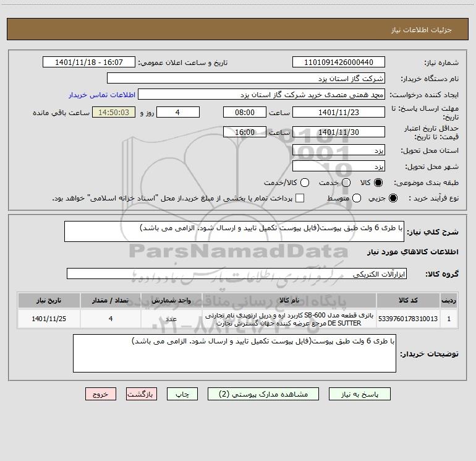Viewport: 476px width, 461px height.
Task: Click the need number field 1101091426000440
Action: tap(339, 62)
